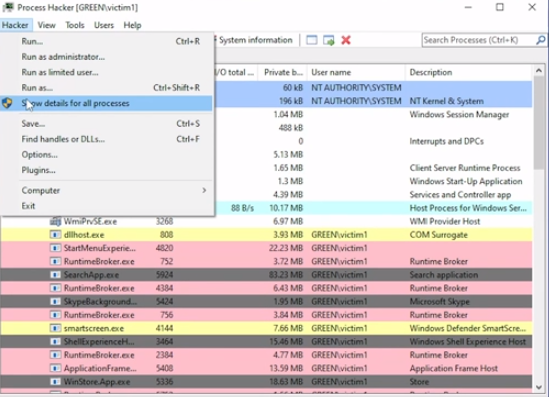Click the vertical scrollbar thumb
This screenshot has height=397, width=549.
pyautogui.click(x=539, y=123)
